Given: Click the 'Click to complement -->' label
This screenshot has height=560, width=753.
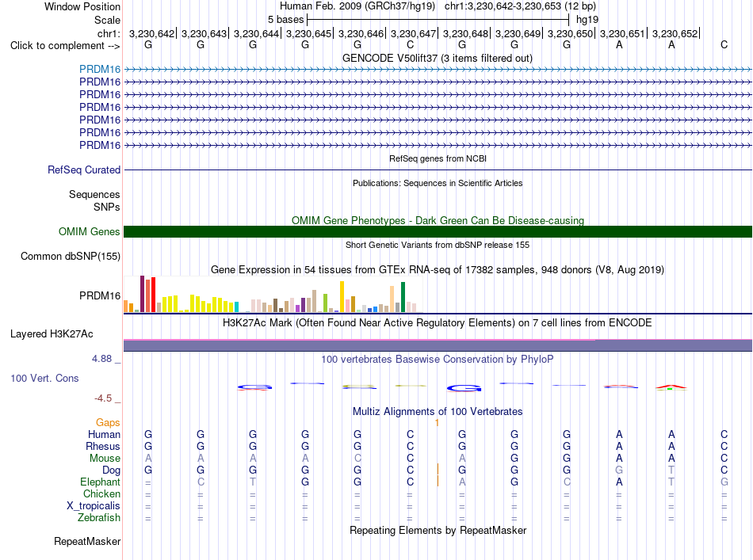Looking at the screenshot, I should click(x=65, y=46).
